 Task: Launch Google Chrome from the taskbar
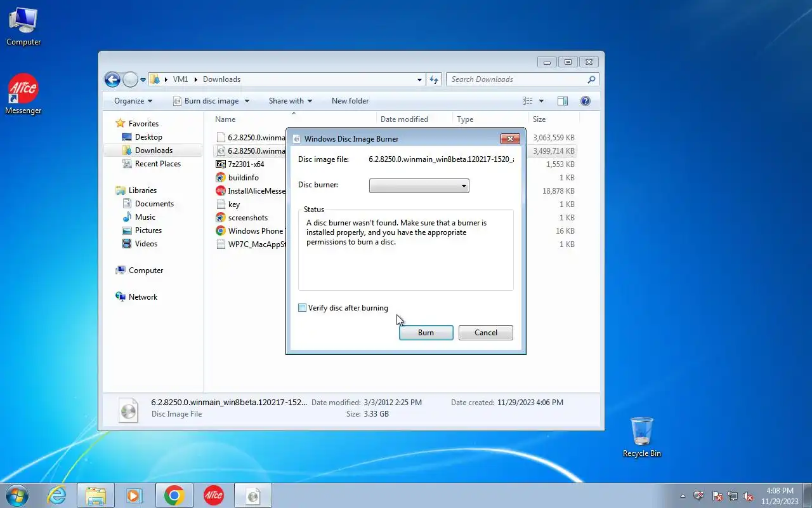tap(174, 495)
